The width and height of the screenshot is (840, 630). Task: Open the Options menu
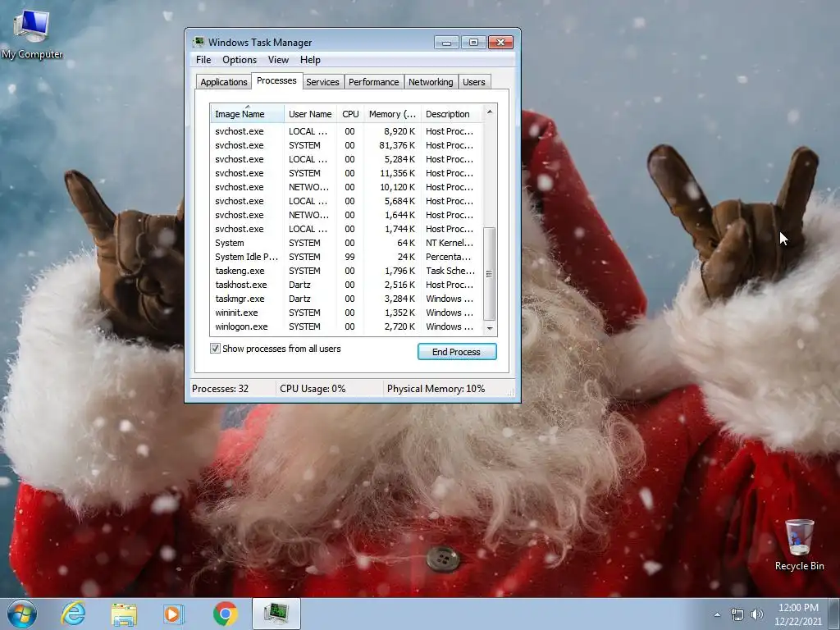[x=240, y=60]
